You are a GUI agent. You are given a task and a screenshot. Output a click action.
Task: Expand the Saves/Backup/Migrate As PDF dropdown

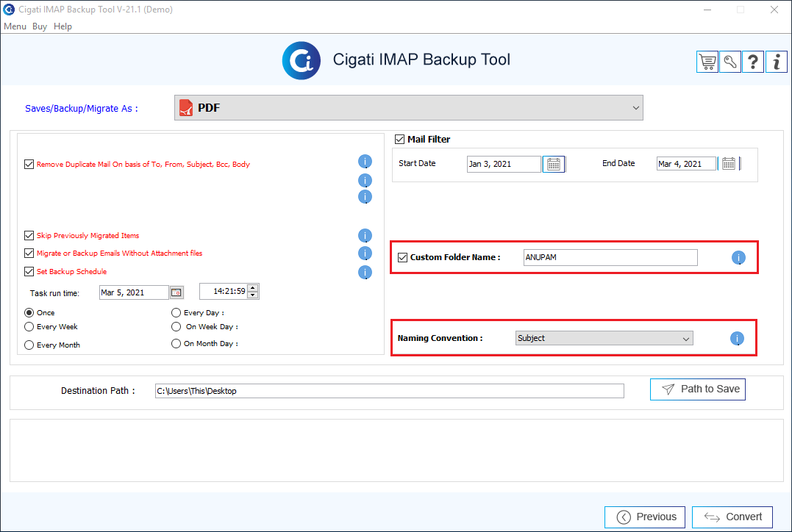[x=409, y=108]
